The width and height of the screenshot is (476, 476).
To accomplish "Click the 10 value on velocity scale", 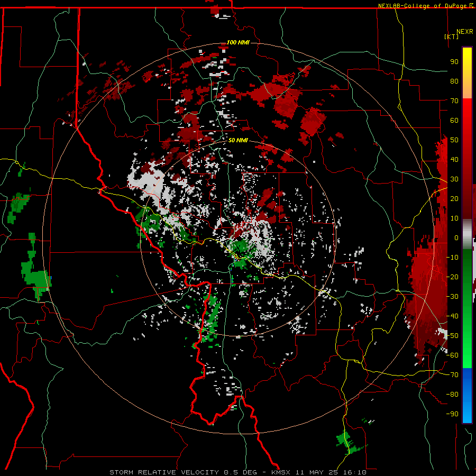I will pos(454,218).
